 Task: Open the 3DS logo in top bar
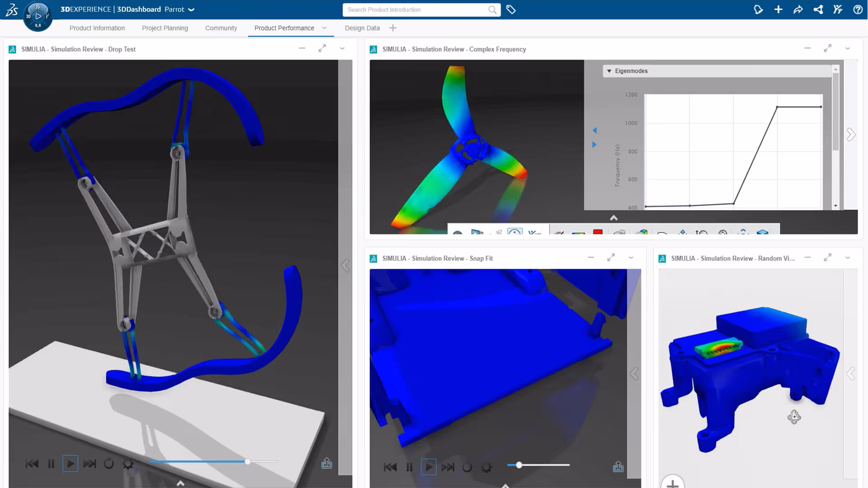[x=12, y=9]
